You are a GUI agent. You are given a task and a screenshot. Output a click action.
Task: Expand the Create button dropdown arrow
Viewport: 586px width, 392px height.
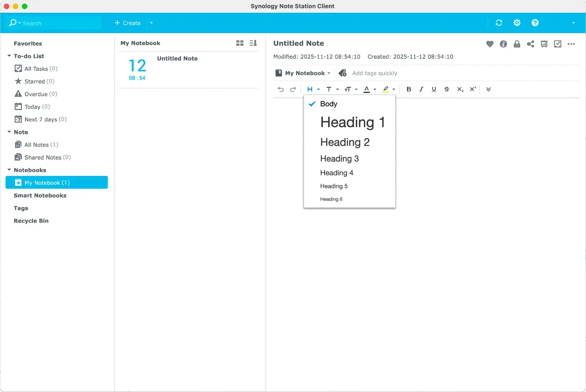151,23
